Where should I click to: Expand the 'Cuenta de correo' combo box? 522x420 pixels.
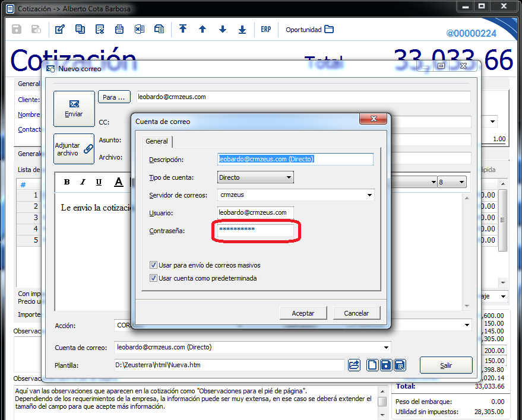(386, 347)
